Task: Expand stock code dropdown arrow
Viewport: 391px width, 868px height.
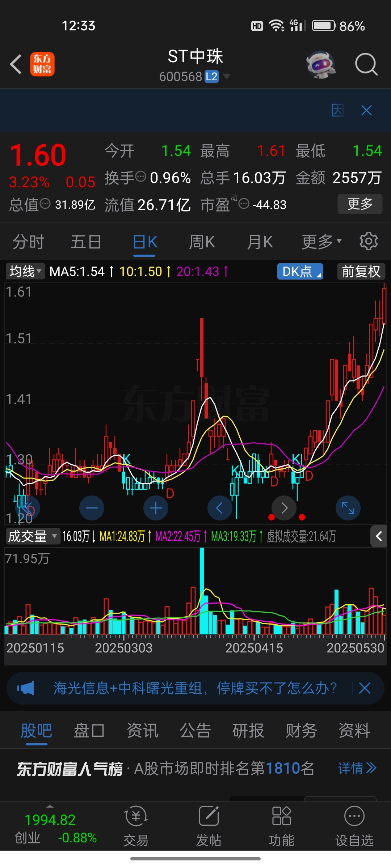Action: (x=227, y=76)
